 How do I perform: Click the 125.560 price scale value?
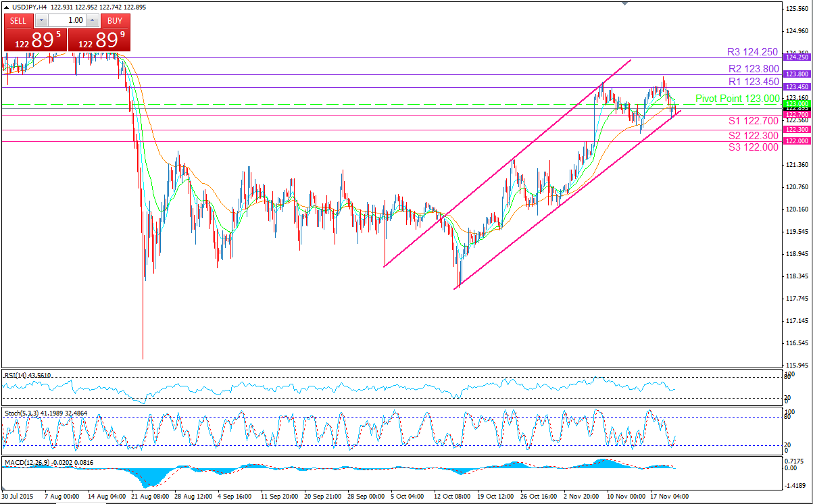pos(798,9)
